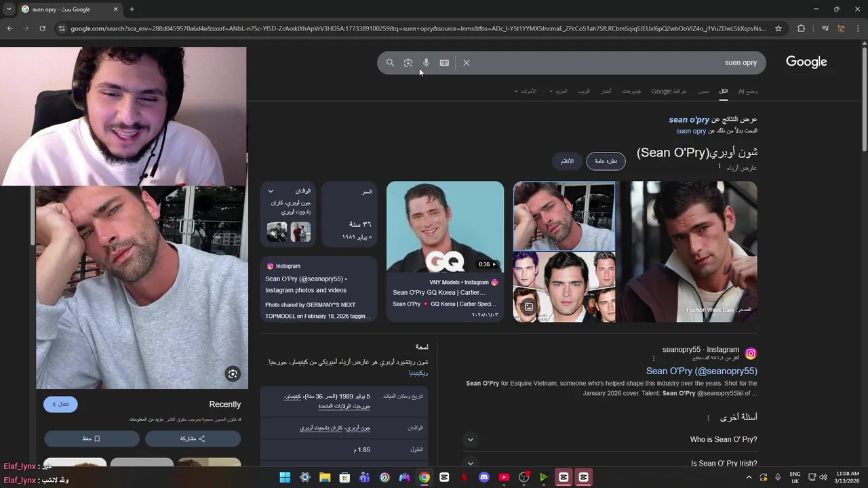Switch to the 'صور' images tab
This screenshot has height=488, width=868.
(704, 91)
